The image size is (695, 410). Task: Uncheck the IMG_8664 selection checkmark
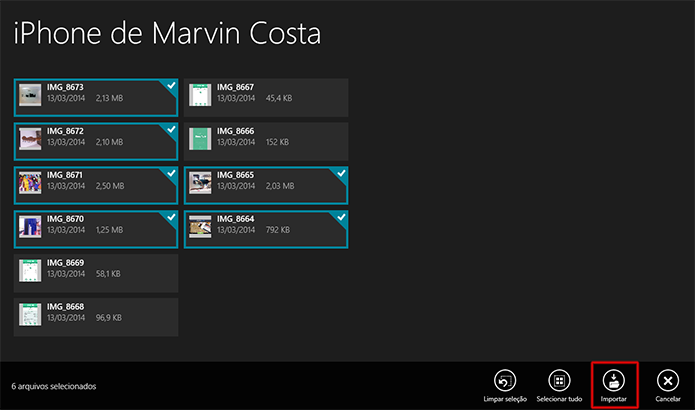click(x=341, y=217)
